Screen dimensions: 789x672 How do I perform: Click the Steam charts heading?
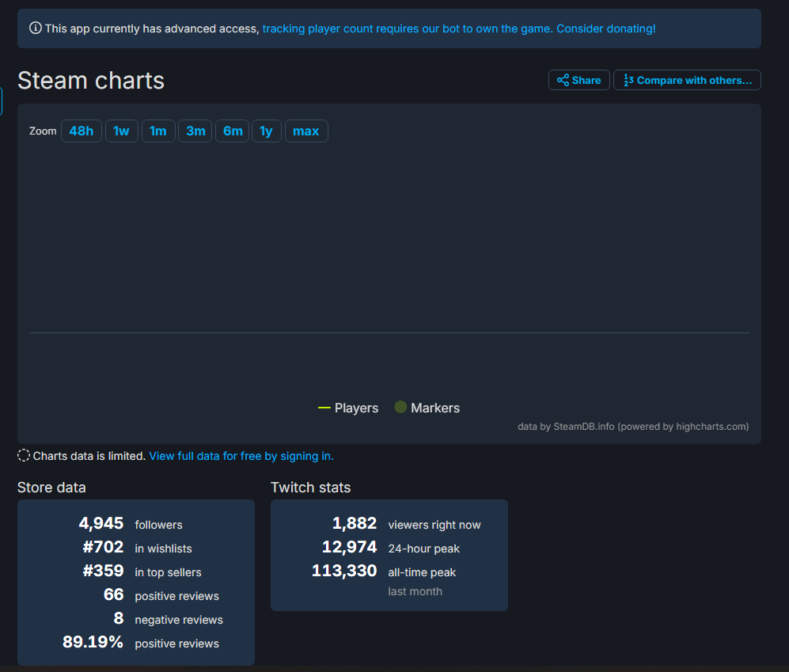pos(91,81)
